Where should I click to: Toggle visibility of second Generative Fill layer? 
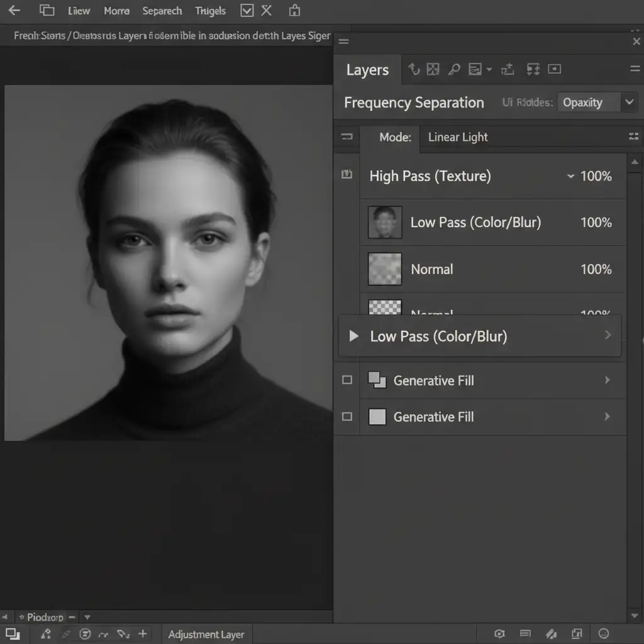point(347,416)
